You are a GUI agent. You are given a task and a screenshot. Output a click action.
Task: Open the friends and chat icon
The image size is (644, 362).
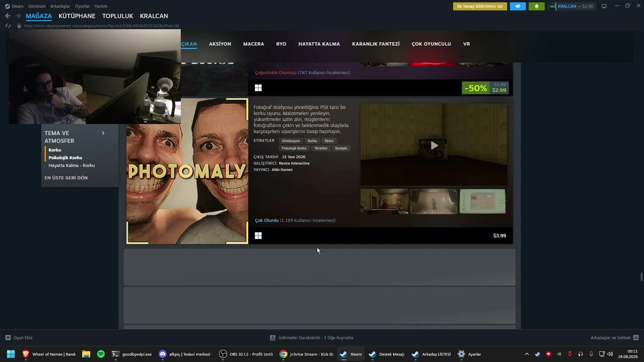(x=636, y=338)
